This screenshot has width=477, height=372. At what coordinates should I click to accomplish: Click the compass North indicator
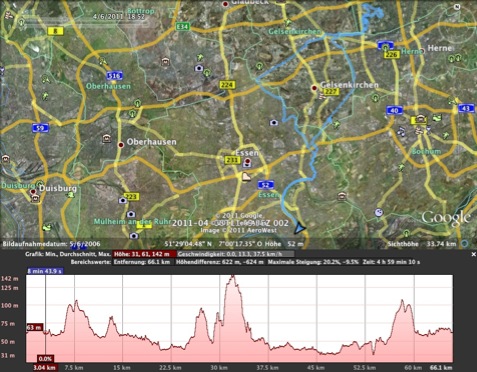457,7
